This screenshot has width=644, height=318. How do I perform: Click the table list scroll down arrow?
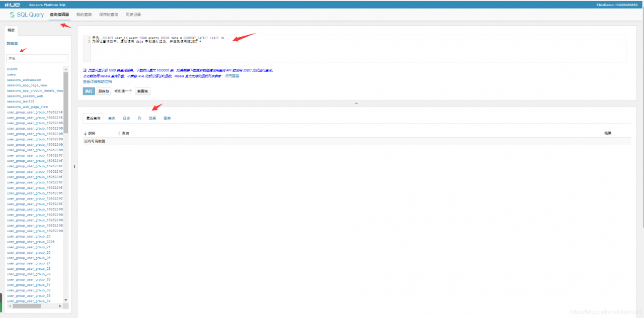pyautogui.click(x=66, y=300)
